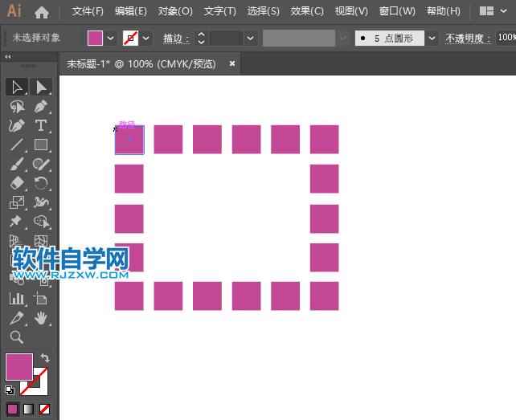Select the Hand tool

coord(41,319)
